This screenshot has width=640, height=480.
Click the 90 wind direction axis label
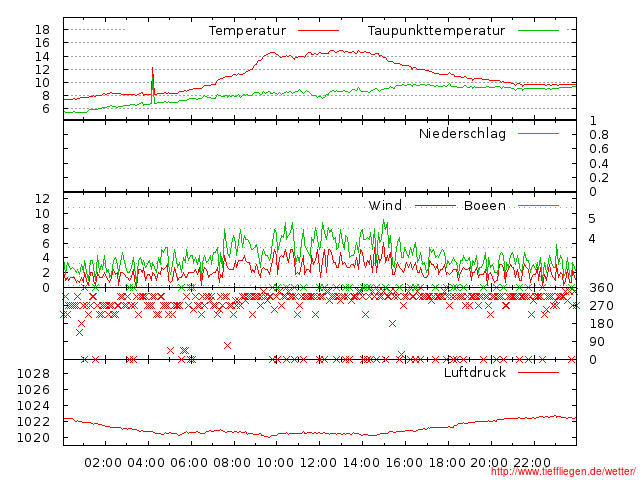(x=597, y=342)
